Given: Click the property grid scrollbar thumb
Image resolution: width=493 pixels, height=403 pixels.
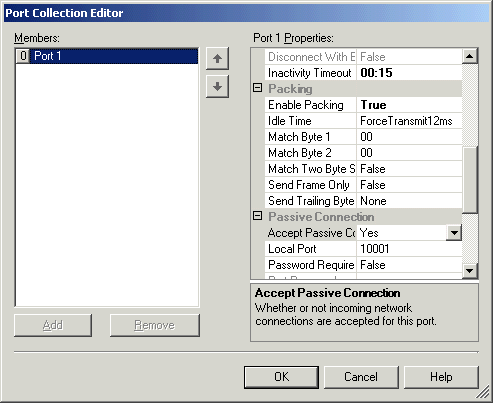Looking at the screenshot, I should point(470,179).
